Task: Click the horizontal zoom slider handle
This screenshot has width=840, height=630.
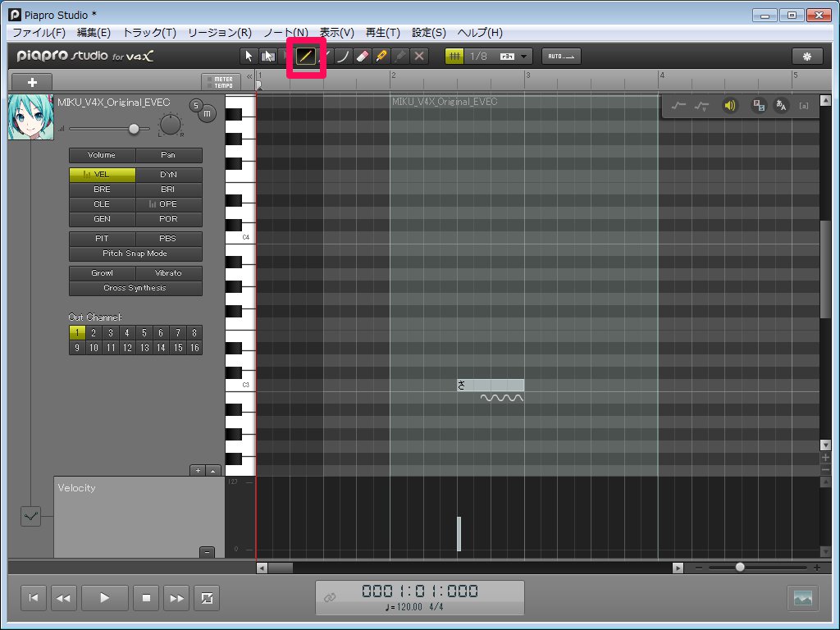Action: (740, 567)
